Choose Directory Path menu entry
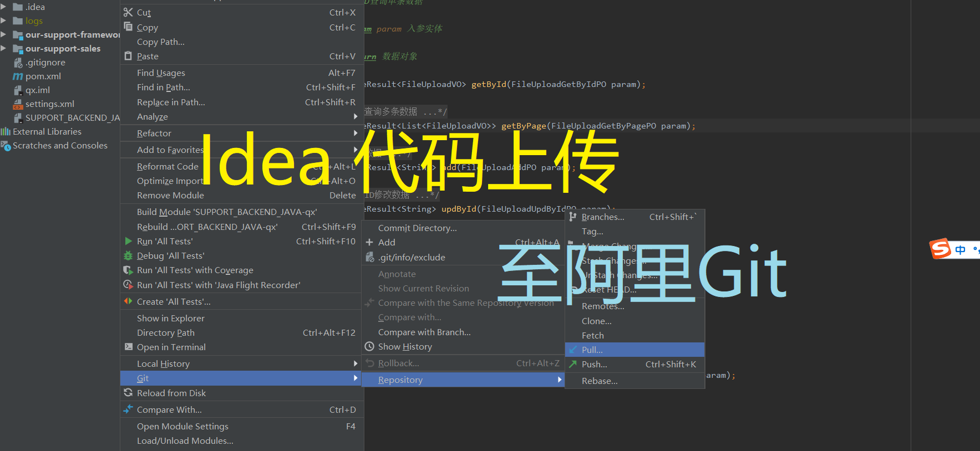Screen dimensions: 980x451 pyautogui.click(x=242, y=332)
